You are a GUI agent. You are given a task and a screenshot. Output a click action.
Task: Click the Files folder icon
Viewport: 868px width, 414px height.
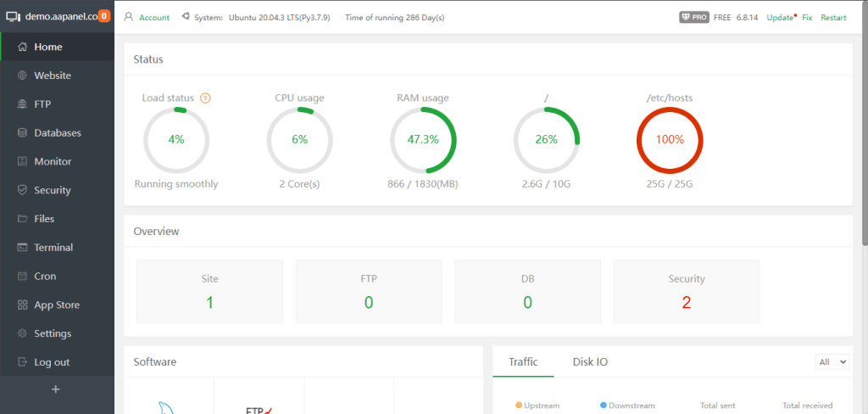point(22,219)
